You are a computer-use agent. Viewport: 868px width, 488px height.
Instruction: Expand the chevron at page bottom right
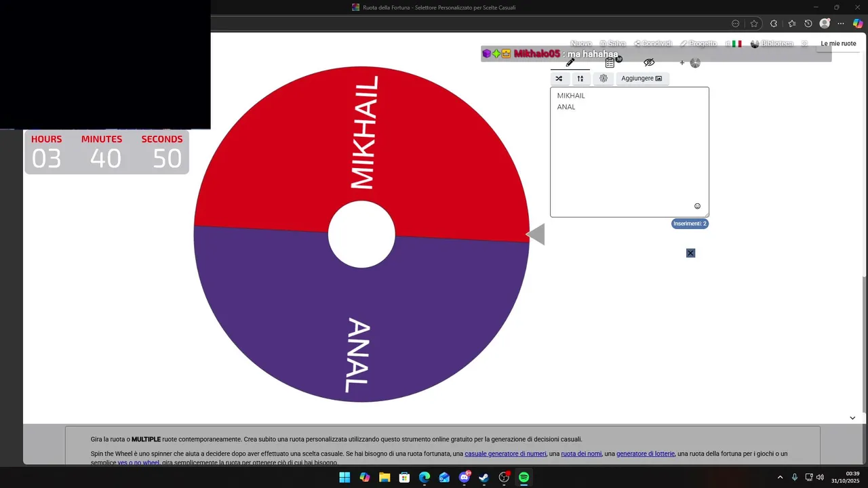tap(852, 418)
